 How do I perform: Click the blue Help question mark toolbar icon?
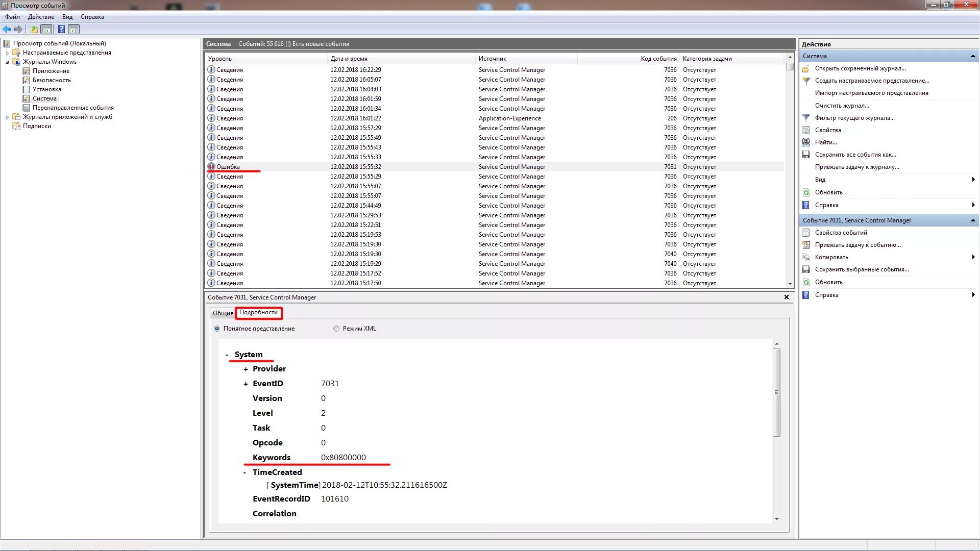(x=61, y=30)
